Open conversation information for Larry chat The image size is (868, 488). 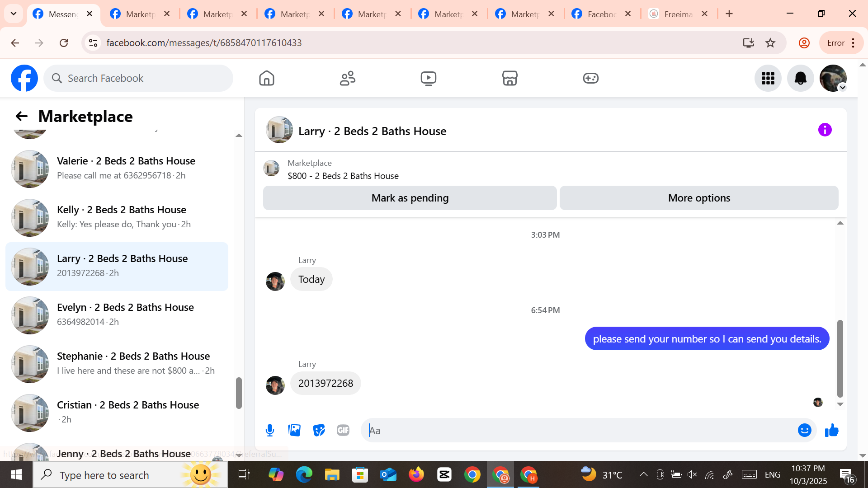click(825, 130)
